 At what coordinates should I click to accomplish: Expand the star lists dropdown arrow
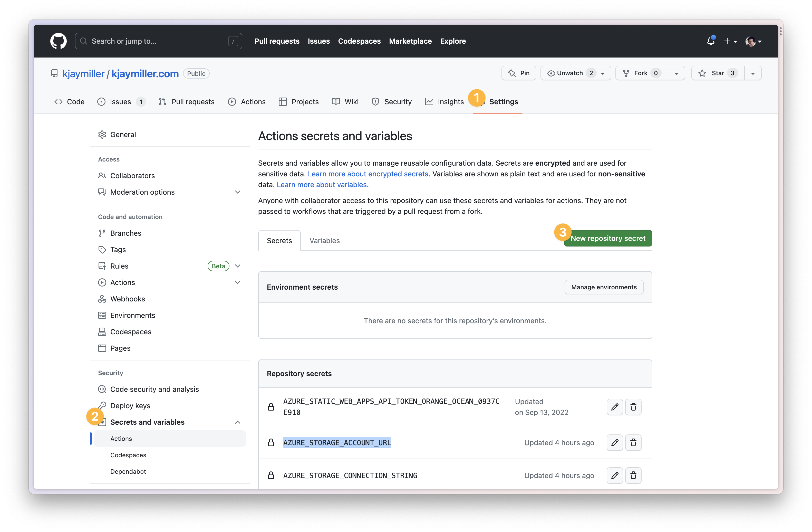pyautogui.click(x=753, y=73)
